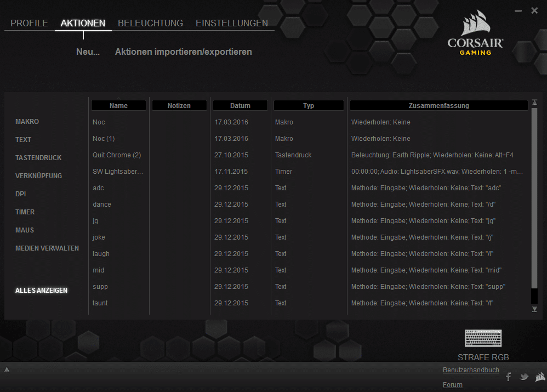Open Aktionen importieren/exportieren
This screenshot has height=392, width=547.
pyautogui.click(x=183, y=52)
